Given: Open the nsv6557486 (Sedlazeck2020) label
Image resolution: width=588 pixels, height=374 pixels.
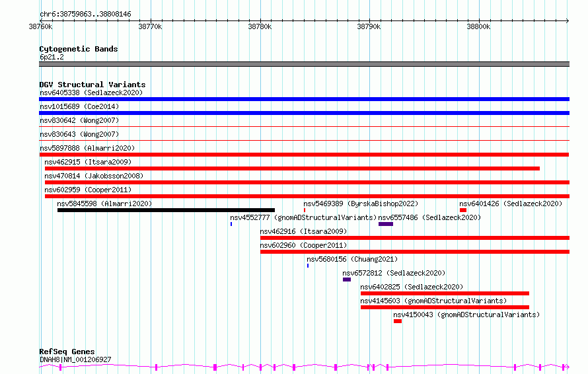Looking at the screenshot, I should 429,217.
